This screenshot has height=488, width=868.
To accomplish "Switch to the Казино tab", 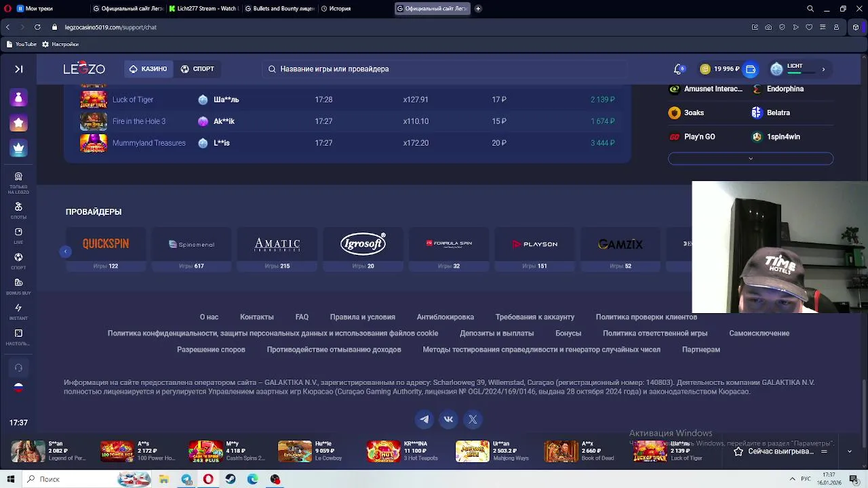I will pyautogui.click(x=148, y=69).
